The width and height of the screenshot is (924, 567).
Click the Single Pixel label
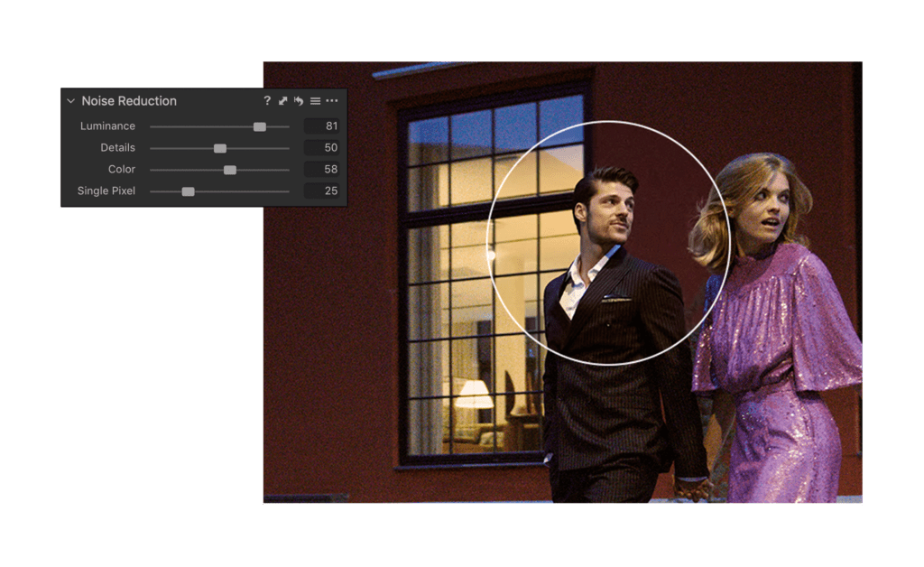tap(106, 191)
